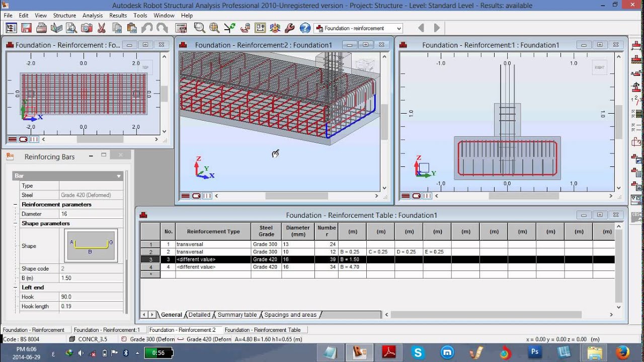Click 'B = 4.70' cell in row 4
This screenshot has width=644, height=362.
(352, 267)
